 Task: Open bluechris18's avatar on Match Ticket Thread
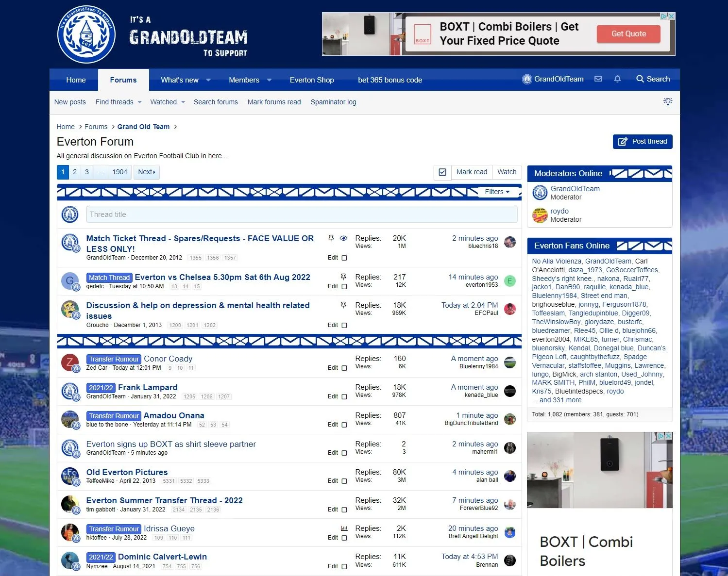[510, 242]
